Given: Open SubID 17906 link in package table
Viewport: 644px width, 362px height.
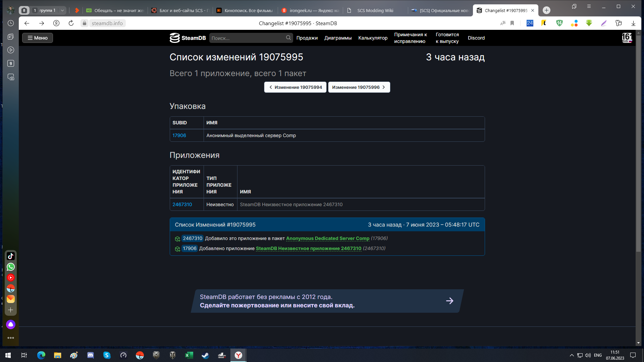Looking at the screenshot, I should (x=179, y=135).
